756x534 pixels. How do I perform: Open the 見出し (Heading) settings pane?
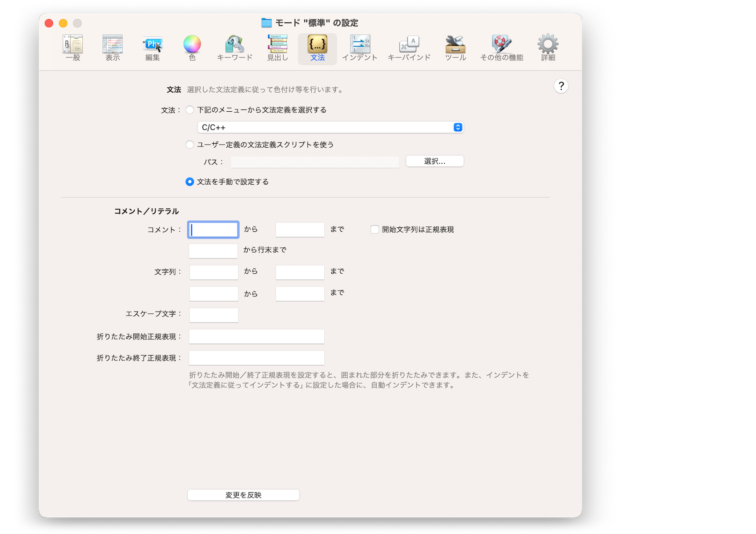[277, 48]
